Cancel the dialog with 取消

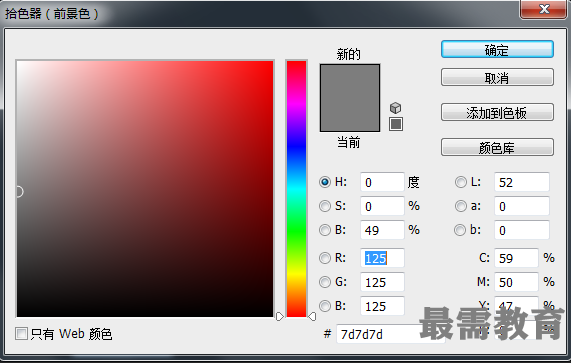tap(497, 77)
